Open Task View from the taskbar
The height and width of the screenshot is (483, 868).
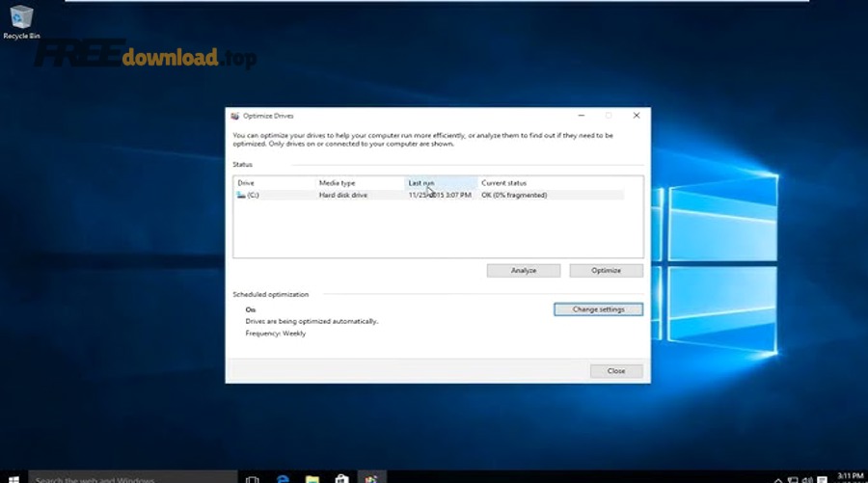coord(253,478)
